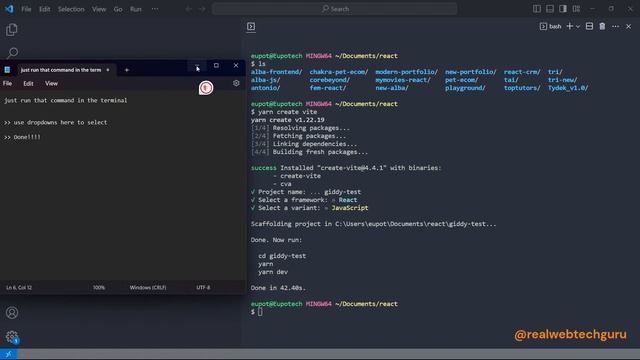The image size is (640, 360).
Task: Open the File menu in VS Code
Action: point(26,9)
